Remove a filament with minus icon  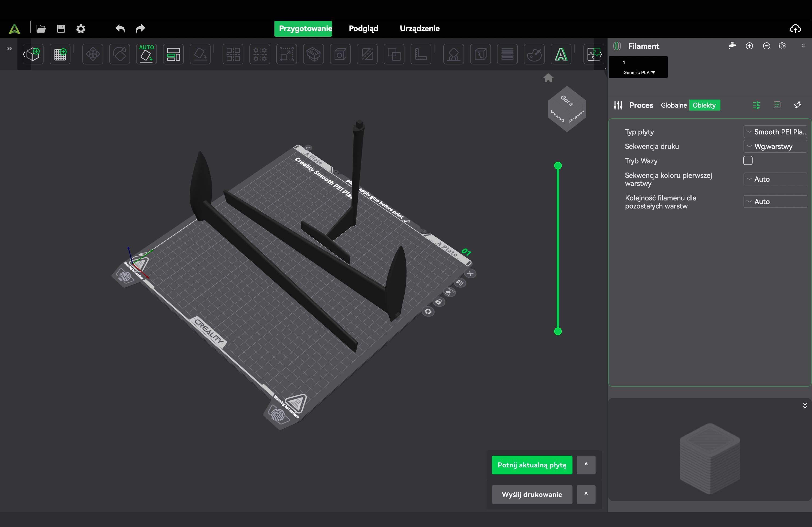point(766,46)
